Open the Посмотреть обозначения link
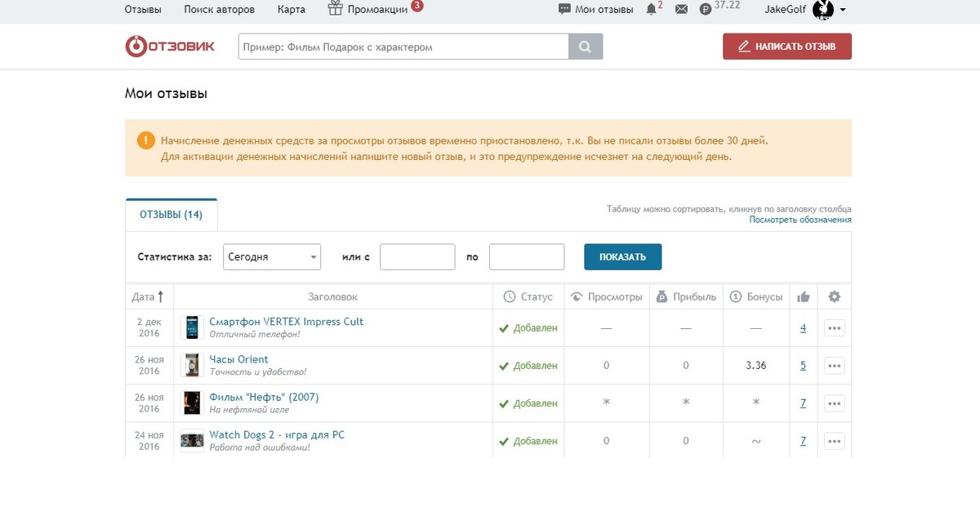The image size is (980, 507). tap(800, 220)
